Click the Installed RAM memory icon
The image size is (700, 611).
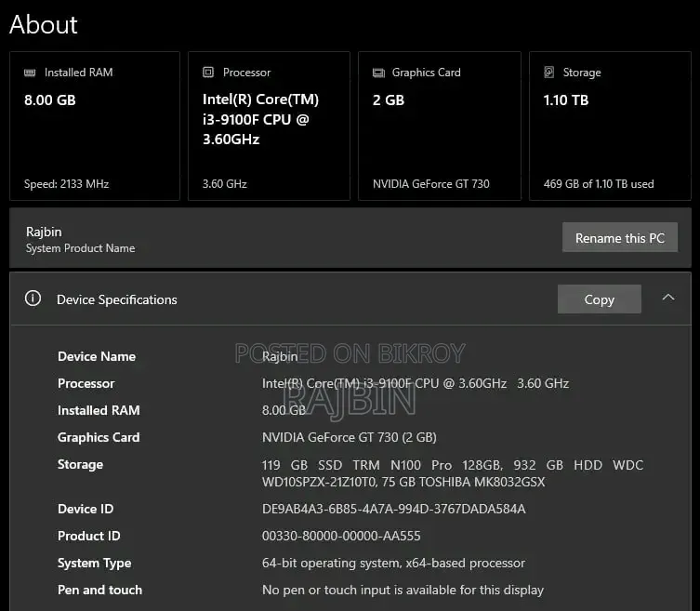click(x=30, y=73)
